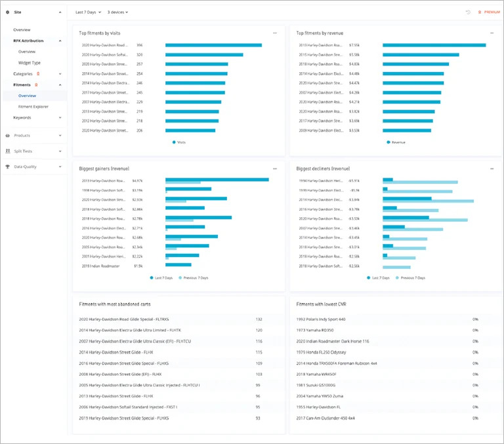Viewport: 504px width, 444px height.
Task: Click visits bar valued 206
Action: click(x=190, y=131)
